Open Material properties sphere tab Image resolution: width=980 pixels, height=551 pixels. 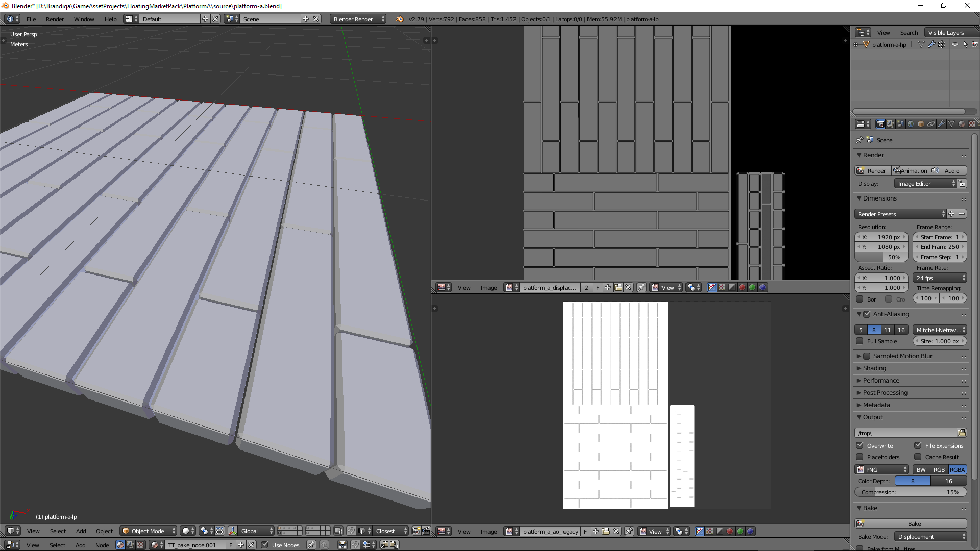pos(962,124)
